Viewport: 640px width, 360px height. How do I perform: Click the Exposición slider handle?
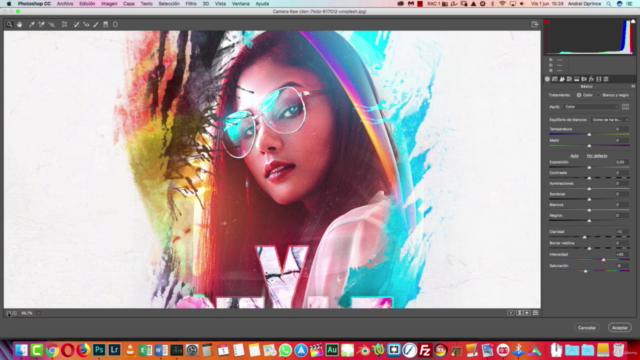click(589, 167)
